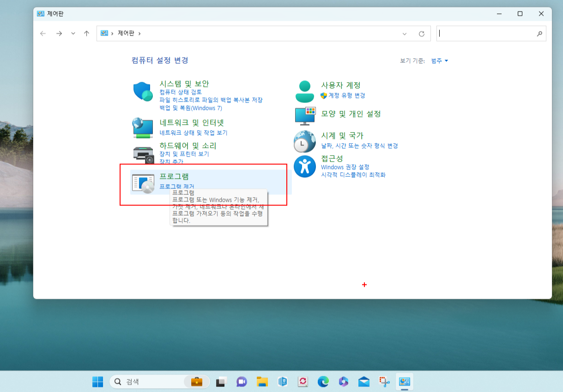Click the 컴퓨터 설정 변경 heading
The height and width of the screenshot is (392, 563).
160,60
